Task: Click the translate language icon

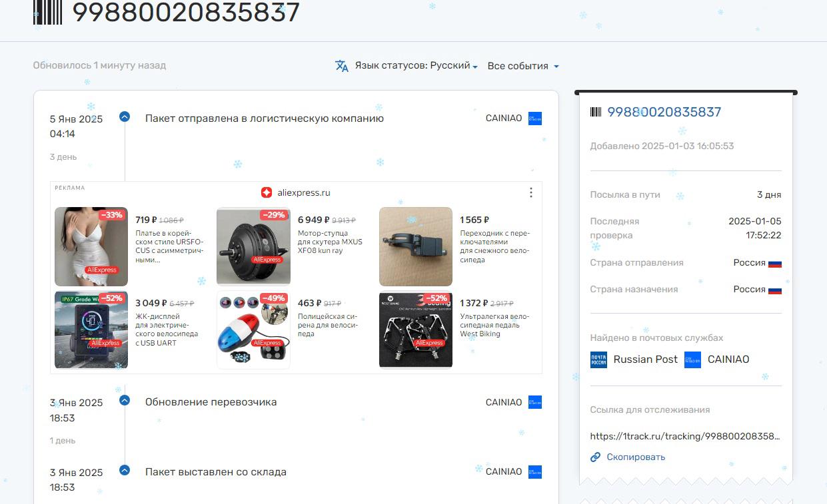Action: pyautogui.click(x=342, y=66)
